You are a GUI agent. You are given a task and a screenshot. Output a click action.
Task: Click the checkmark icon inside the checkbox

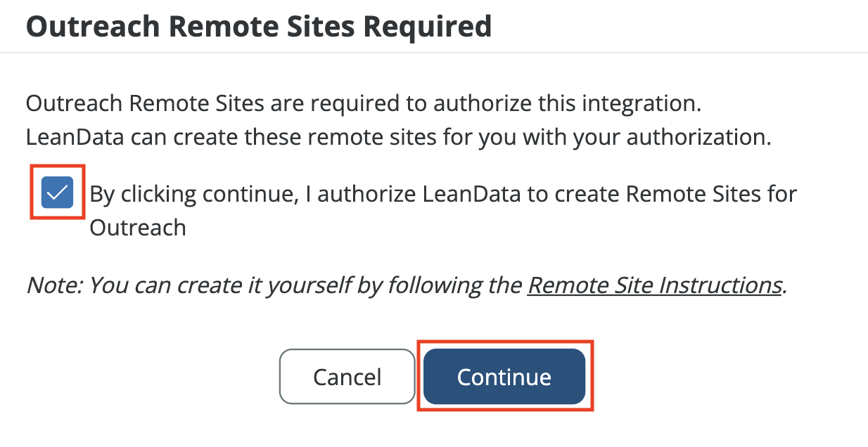tap(57, 193)
